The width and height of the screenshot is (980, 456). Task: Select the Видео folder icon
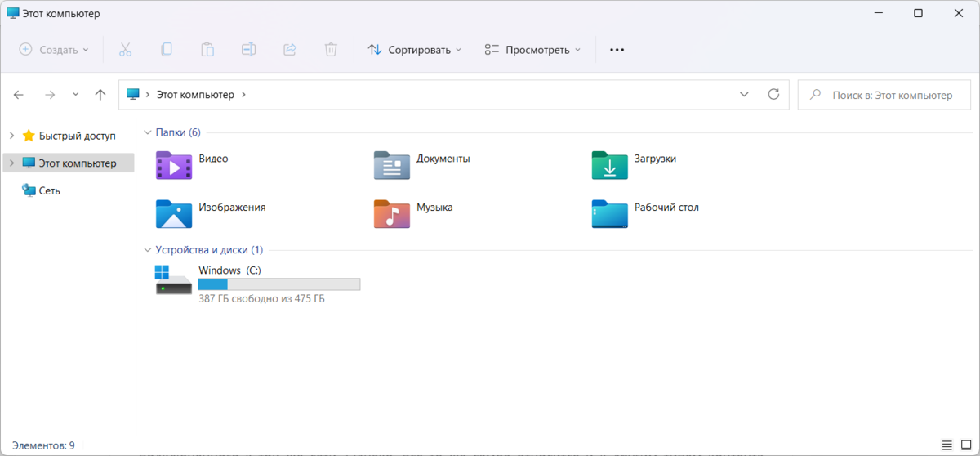[174, 165]
